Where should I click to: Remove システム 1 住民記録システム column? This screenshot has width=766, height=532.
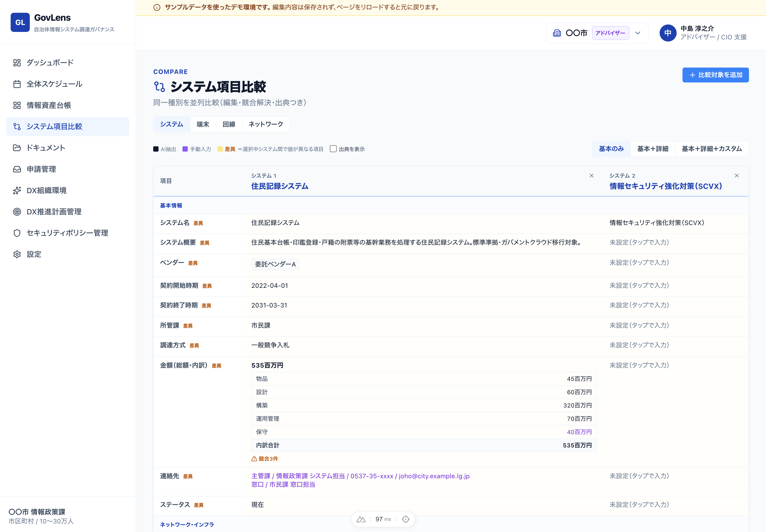tap(591, 176)
